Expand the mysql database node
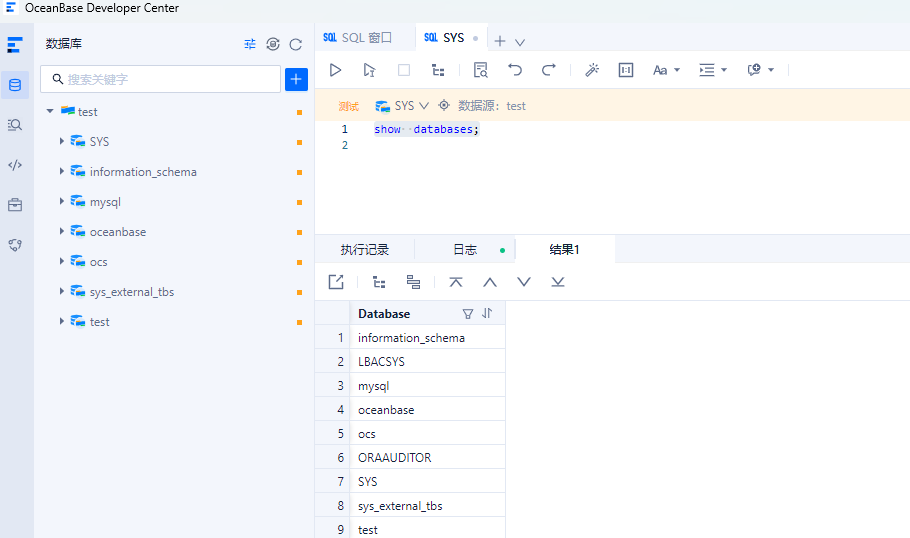The height and width of the screenshot is (538, 910). 62,201
